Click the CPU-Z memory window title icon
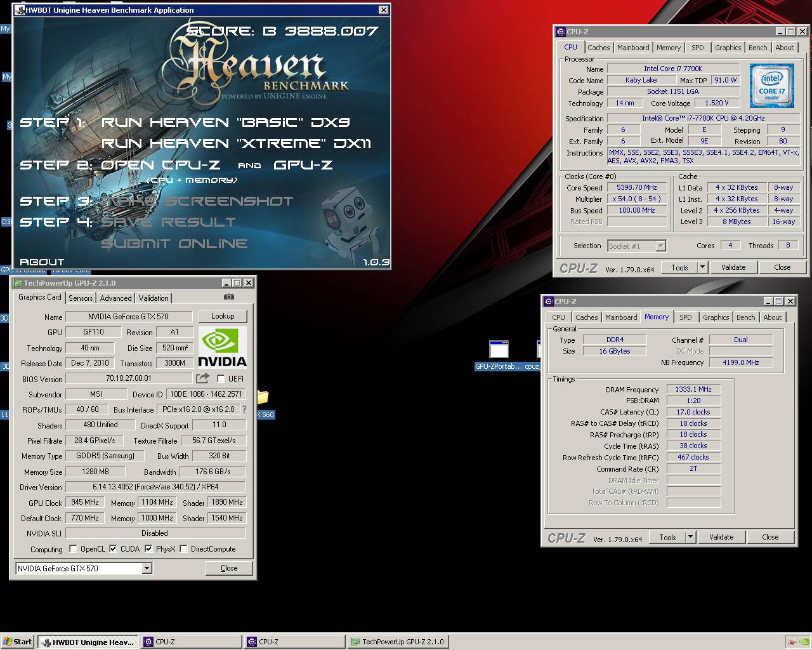812x650 pixels. coord(549,302)
